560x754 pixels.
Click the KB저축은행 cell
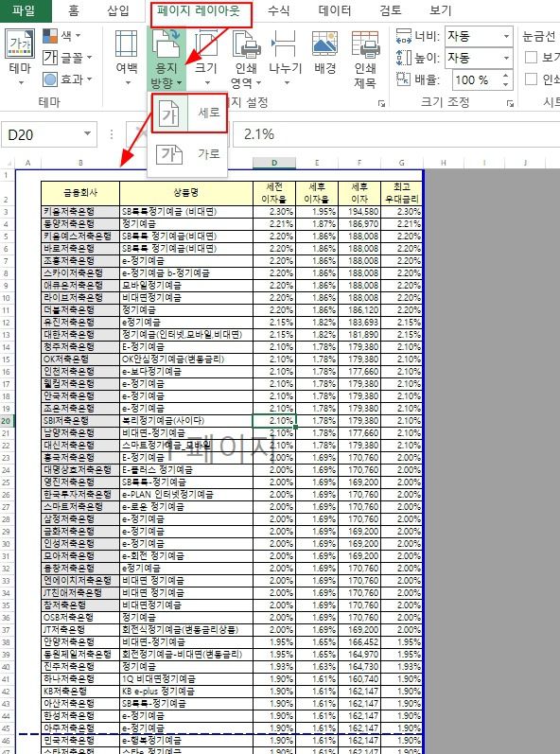80,692
